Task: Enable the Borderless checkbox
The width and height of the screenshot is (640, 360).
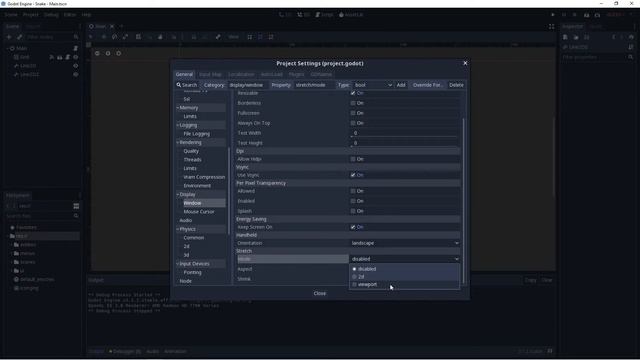Action: coord(353,103)
